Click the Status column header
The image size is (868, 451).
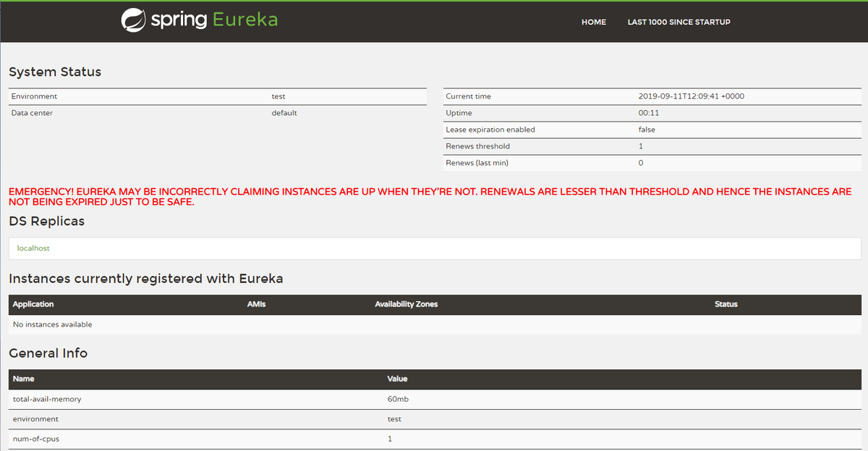point(726,304)
